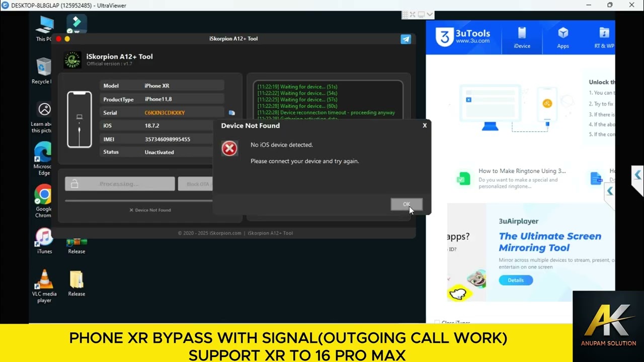
Task: Select the IMEI value 357346098995455
Action: pos(167,139)
